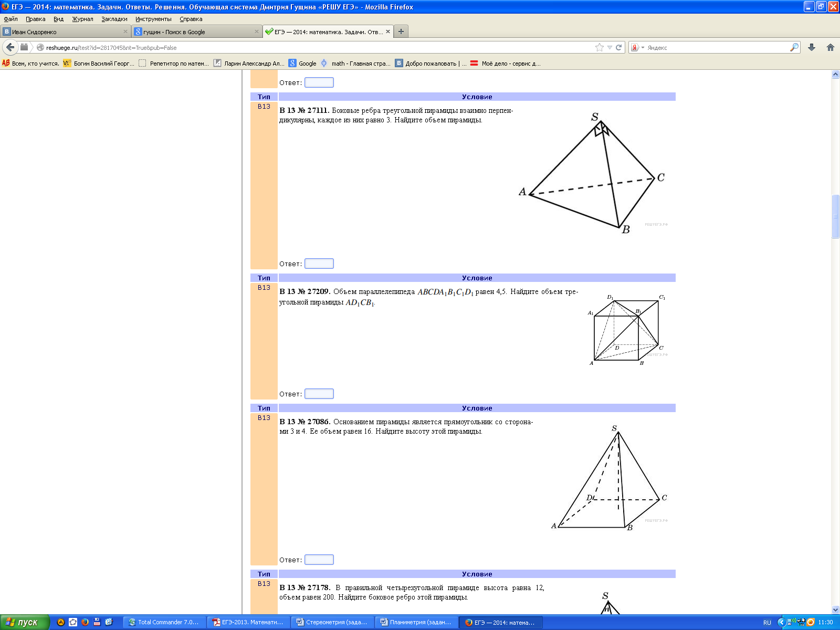This screenshot has height=630, width=840.
Task: Switch to ЕГЭ-2013. Математи… PDF in taskbar
Action: 248,622
